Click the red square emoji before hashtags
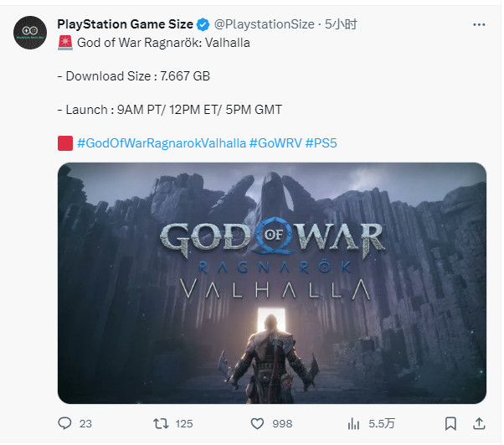The height and width of the screenshot is (445, 504). click(64, 143)
